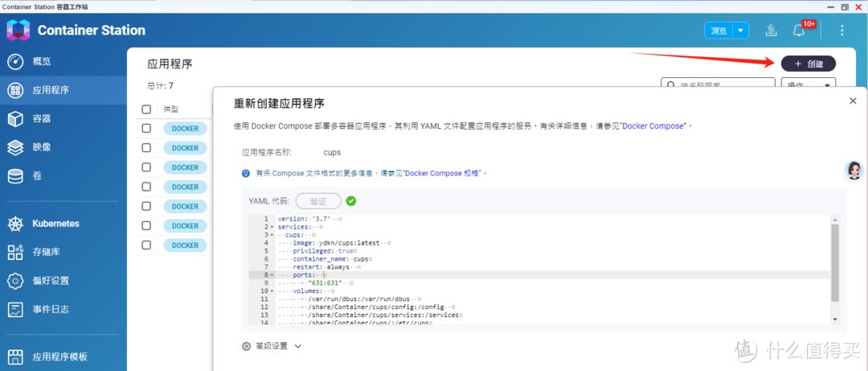Open the 概览 overview gauge icon

(15, 61)
